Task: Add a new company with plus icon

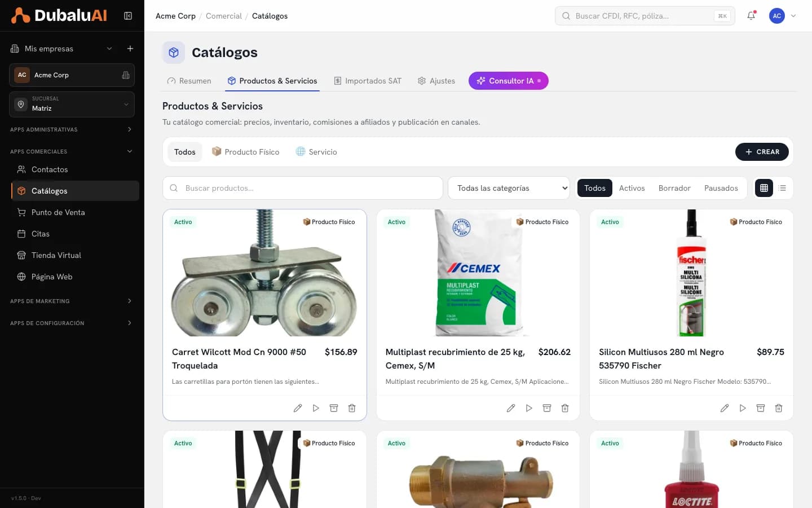Action: pos(130,49)
